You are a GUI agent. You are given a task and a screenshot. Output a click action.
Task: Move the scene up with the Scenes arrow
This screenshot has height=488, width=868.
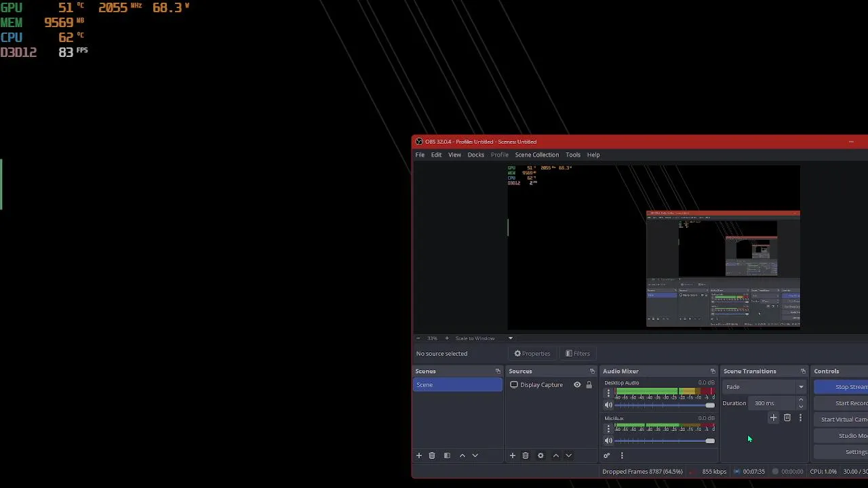point(462,455)
